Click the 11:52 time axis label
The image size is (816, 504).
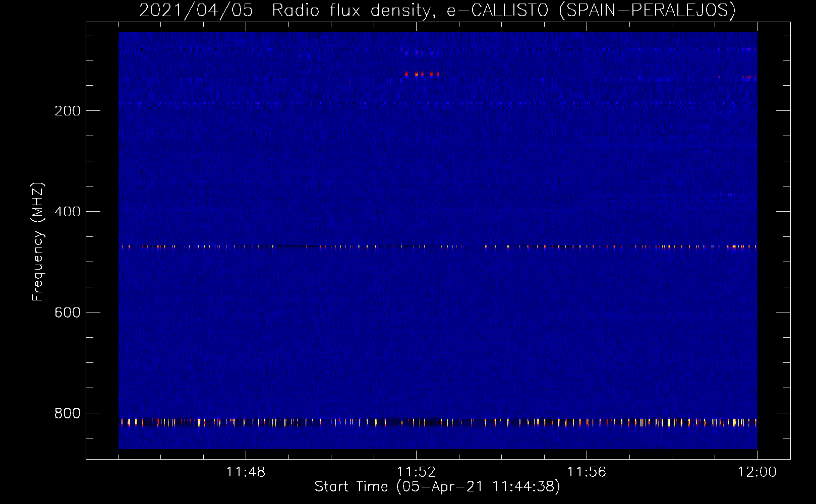coord(416,472)
